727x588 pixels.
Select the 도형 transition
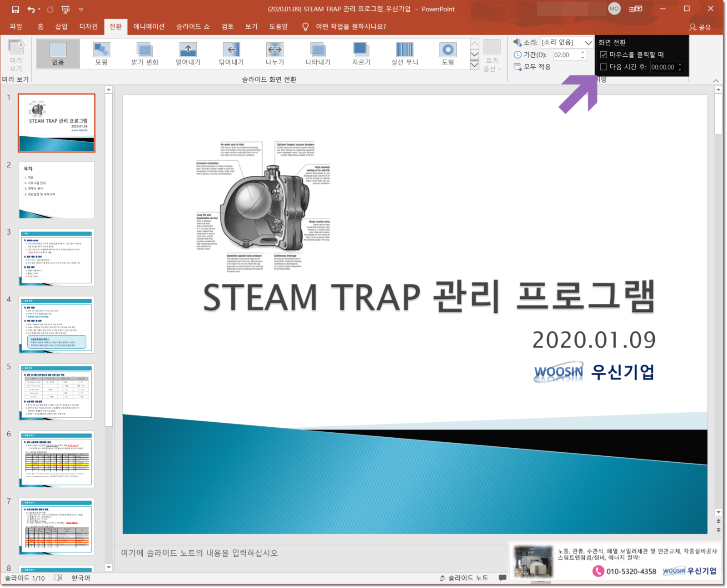click(x=448, y=54)
